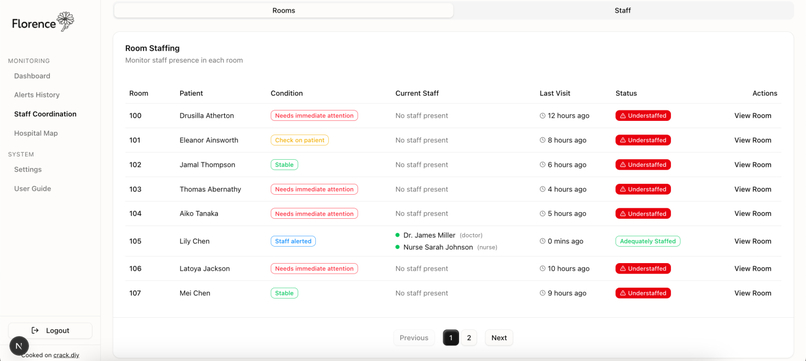Click the Understaffed warning badge for room 104
The height and width of the screenshot is (361, 806).
[643, 213]
